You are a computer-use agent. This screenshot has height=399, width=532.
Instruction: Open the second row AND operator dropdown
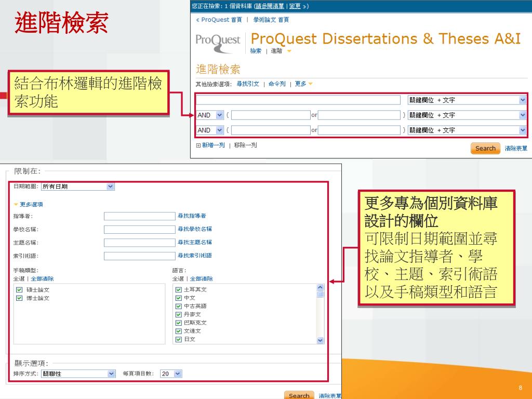pos(210,115)
